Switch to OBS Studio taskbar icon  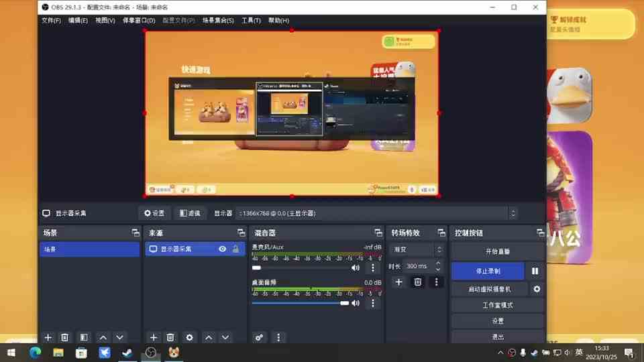click(151, 353)
